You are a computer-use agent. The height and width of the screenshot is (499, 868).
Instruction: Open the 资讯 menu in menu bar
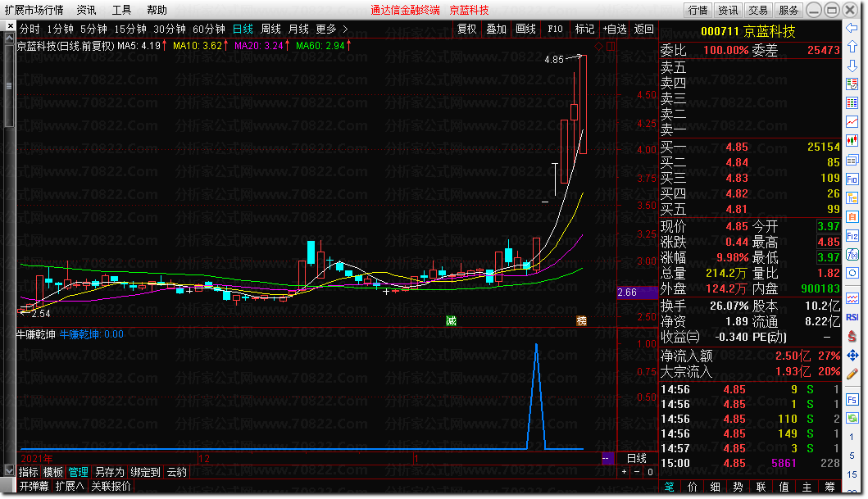(86, 10)
